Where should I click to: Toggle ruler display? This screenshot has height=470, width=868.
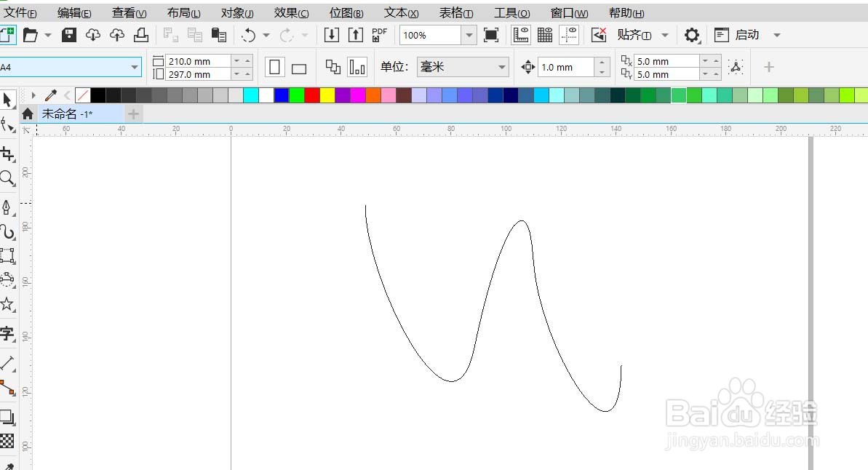[521, 35]
